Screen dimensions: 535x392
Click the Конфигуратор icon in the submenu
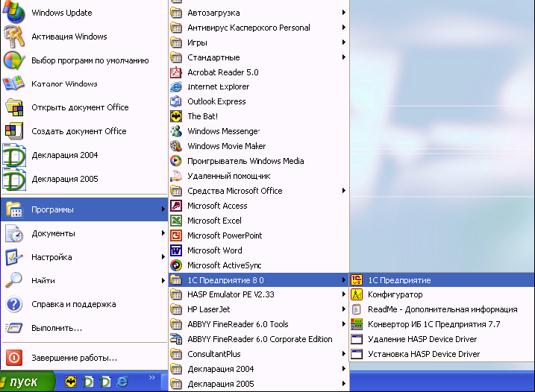coord(357,294)
